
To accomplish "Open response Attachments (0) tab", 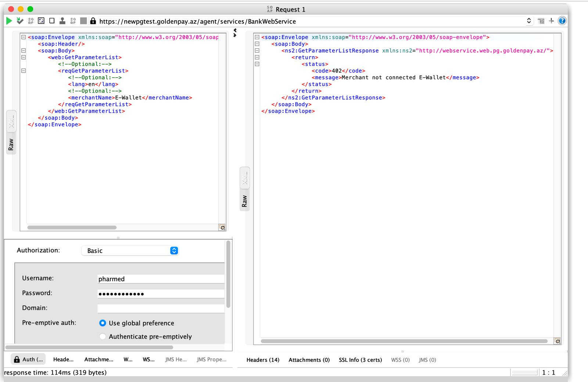I will [309, 360].
